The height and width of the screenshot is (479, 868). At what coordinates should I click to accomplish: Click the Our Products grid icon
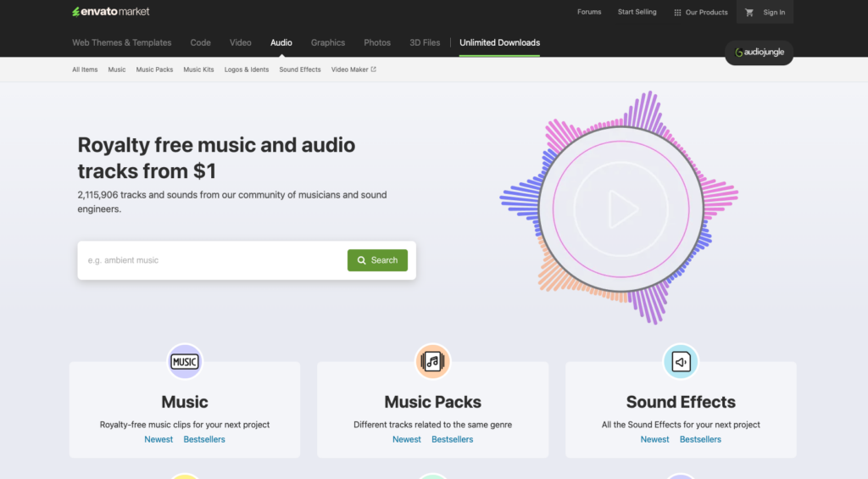click(x=677, y=12)
